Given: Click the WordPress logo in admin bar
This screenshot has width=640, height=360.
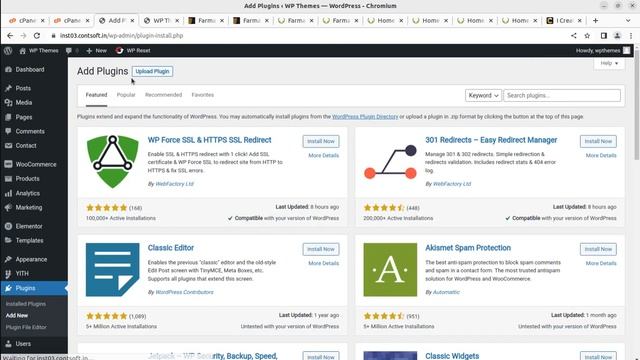Looking at the screenshot, I should pyautogui.click(x=8, y=51).
